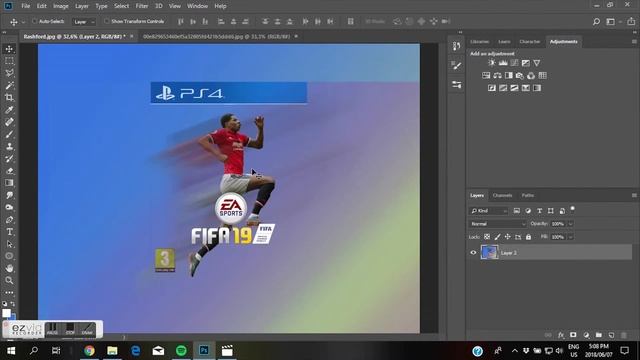Open the Filter menu

pos(142,6)
